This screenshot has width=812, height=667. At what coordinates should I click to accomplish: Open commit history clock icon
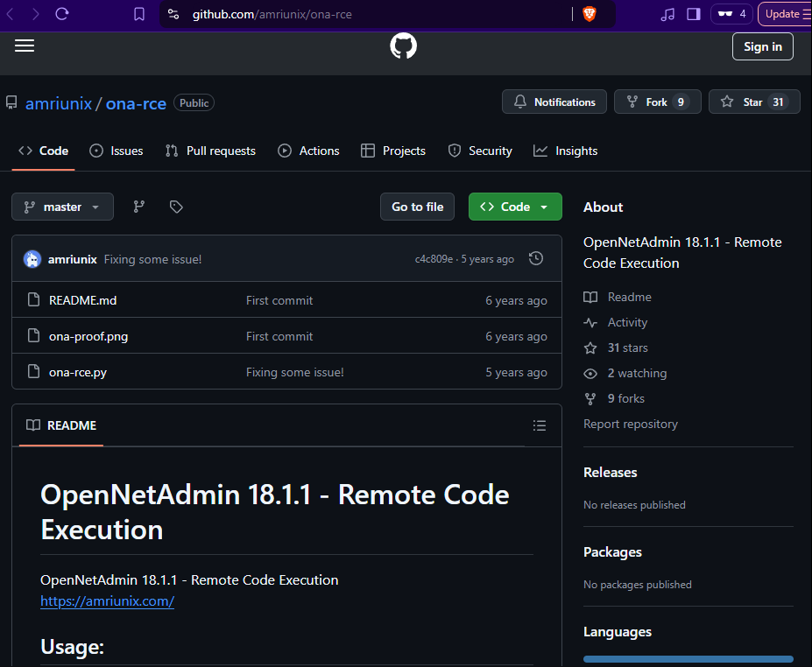tap(536, 259)
